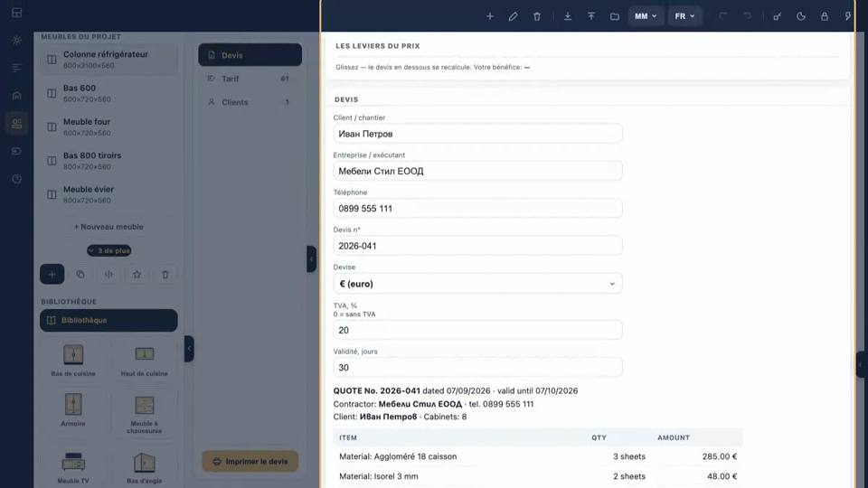
Task: Open the FR language dropdown
Action: click(684, 16)
